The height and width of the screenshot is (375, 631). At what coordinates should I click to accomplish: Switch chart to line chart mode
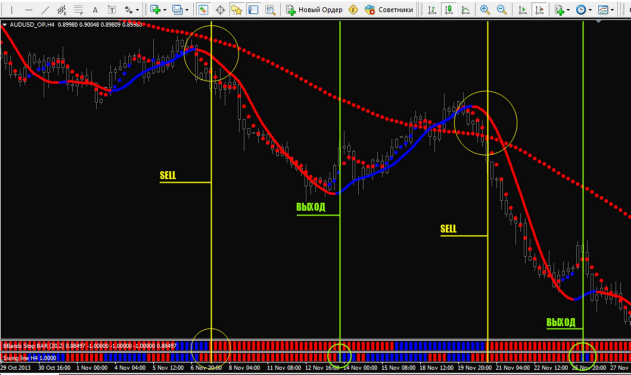point(465,10)
